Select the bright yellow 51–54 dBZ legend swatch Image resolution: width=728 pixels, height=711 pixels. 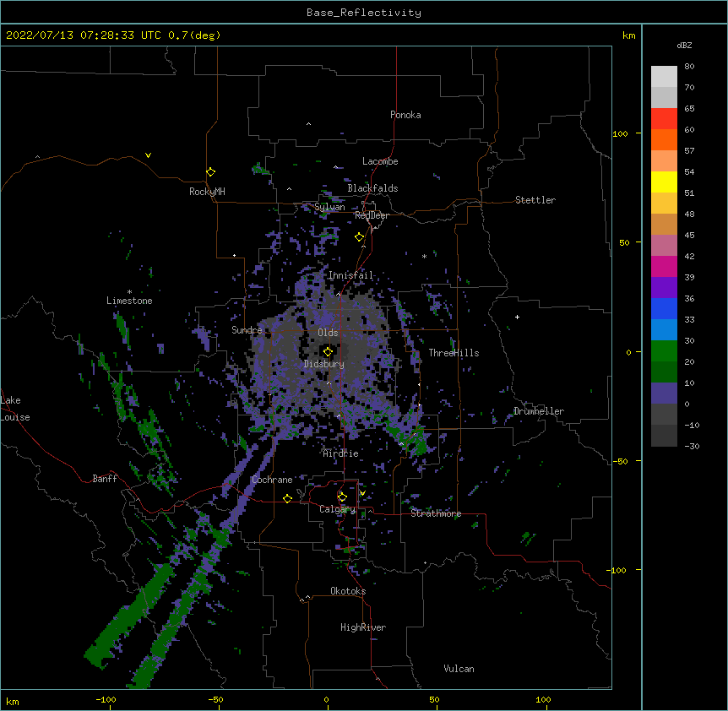coord(664,182)
